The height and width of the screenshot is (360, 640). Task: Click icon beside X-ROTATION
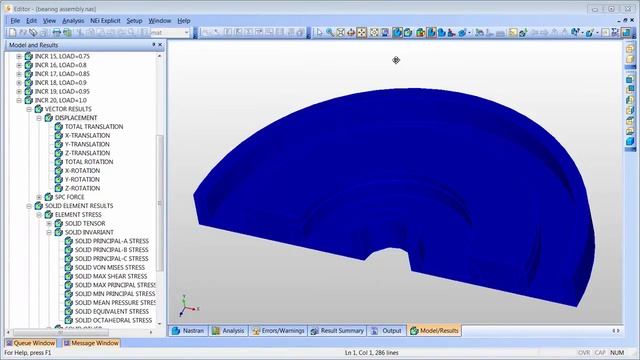pyautogui.click(x=59, y=171)
